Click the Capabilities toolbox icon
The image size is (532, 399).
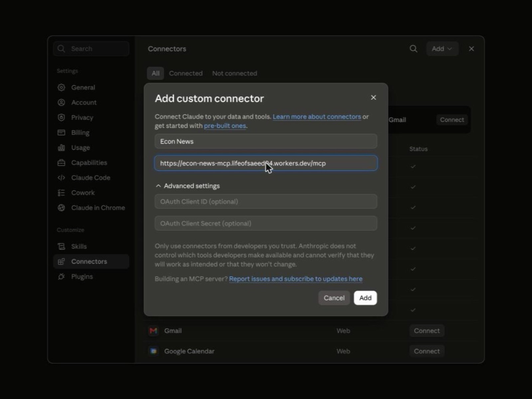pyautogui.click(x=61, y=163)
